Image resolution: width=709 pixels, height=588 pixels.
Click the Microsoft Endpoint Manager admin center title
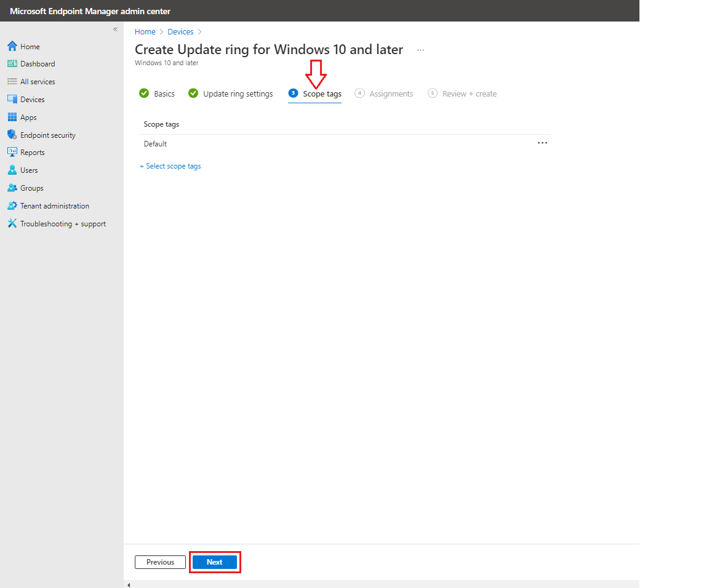pyautogui.click(x=90, y=11)
